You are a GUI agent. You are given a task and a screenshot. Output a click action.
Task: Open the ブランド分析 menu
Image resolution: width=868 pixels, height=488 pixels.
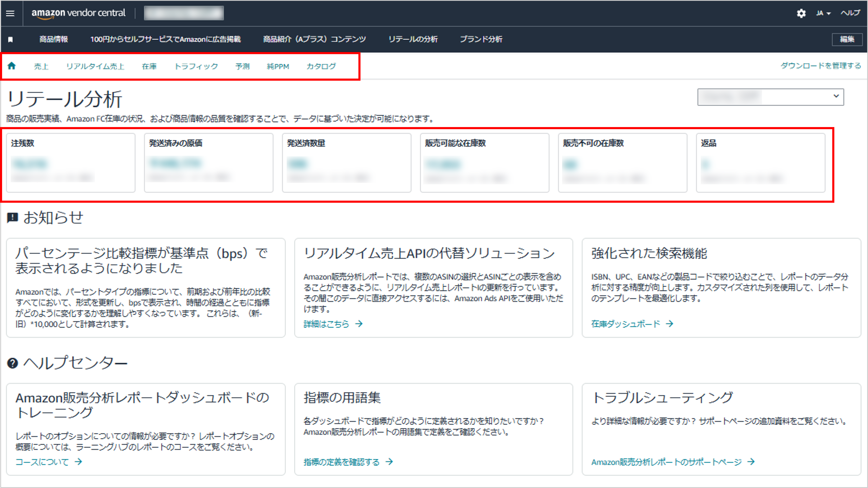(481, 39)
